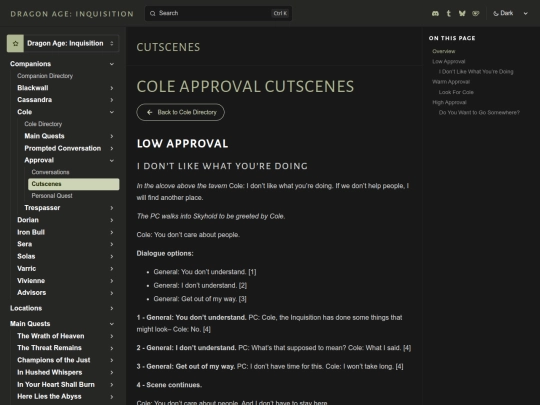Open Conversations under Approval
540x405 pixels.
pyautogui.click(x=50, y=172)
